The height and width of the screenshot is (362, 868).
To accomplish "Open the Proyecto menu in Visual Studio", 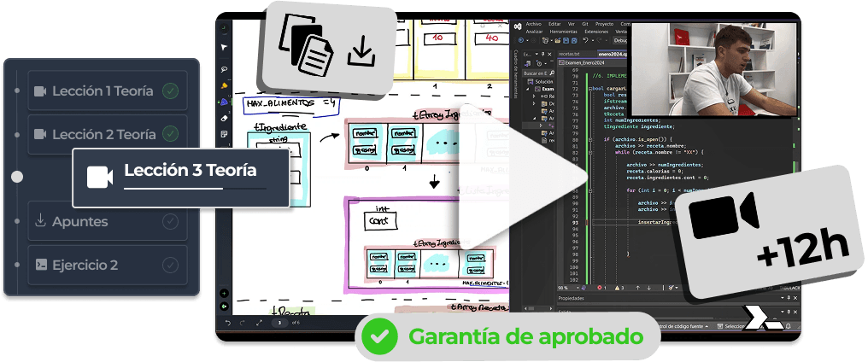I will coord(605,25).
